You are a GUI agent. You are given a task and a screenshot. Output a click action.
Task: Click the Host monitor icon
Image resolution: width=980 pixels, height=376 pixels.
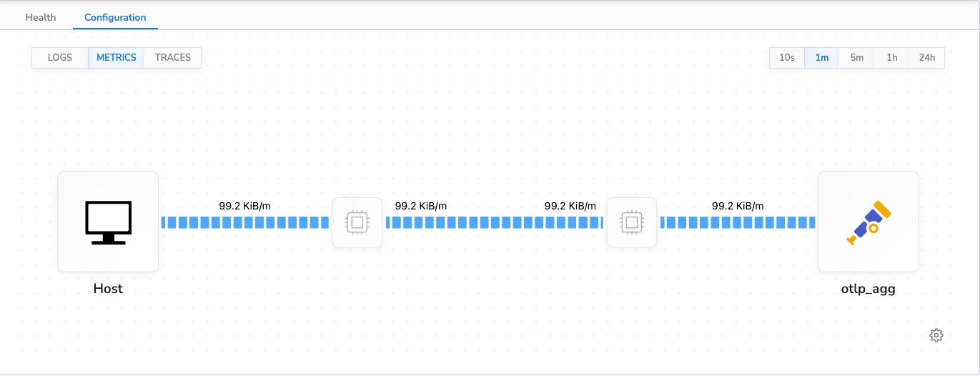click(108, 222)
